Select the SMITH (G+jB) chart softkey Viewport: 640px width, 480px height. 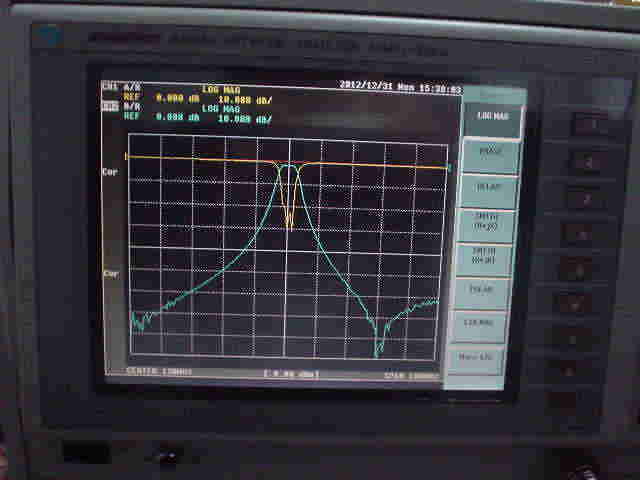click(x=483, y=256)
